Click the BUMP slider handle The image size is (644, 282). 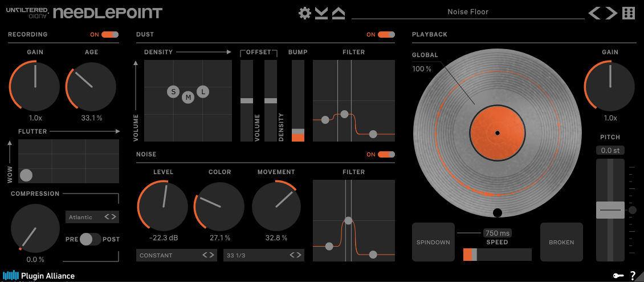pyautogui.click(x=298, y=131)
